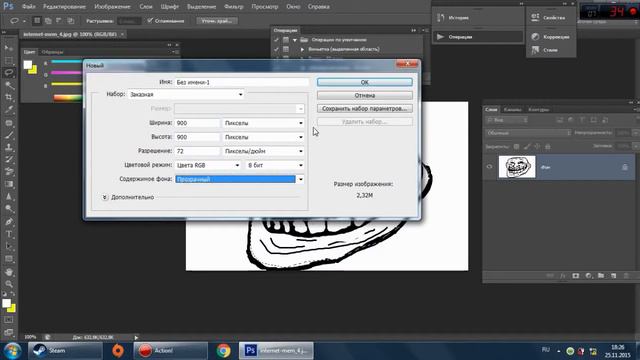Open the Окно menu
This screenshot has width=640, height=360.
click(293, 7)
